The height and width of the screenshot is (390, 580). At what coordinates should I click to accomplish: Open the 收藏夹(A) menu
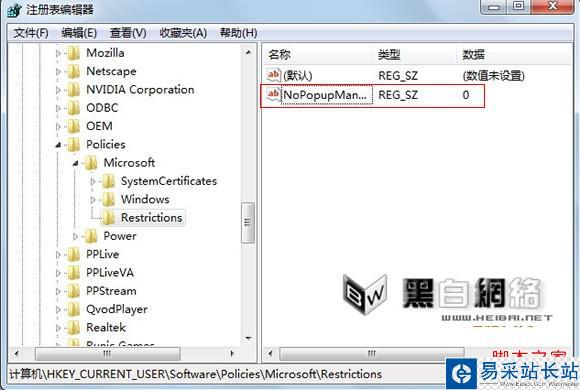(183, 33)
